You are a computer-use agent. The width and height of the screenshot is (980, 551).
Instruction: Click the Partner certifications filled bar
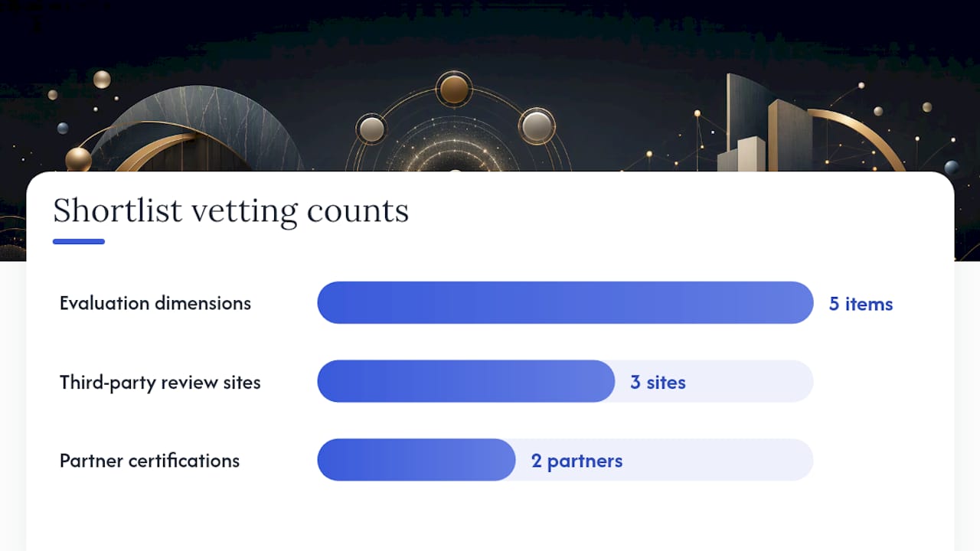point(416,460)
